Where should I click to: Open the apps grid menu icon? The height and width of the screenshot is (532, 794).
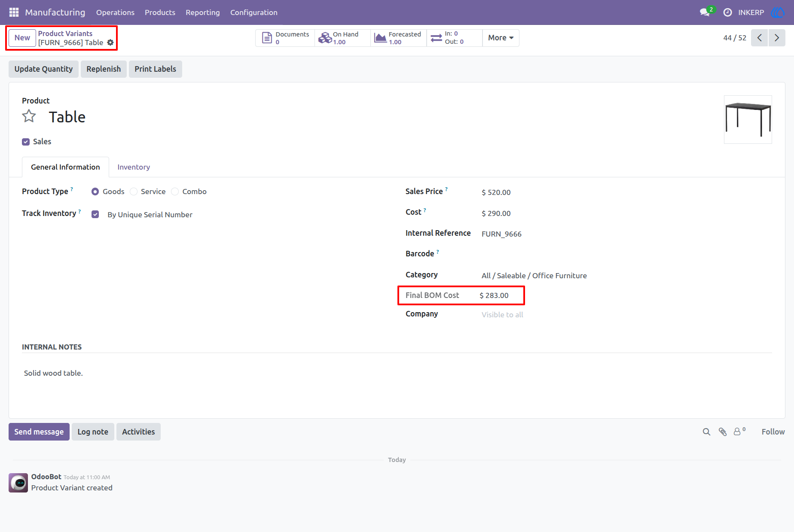(14, 12)
